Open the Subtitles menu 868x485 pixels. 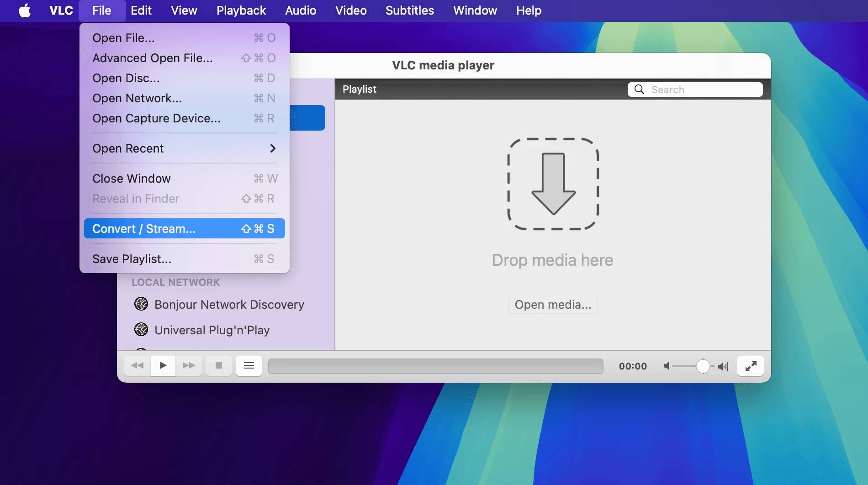tap(410, 11)
